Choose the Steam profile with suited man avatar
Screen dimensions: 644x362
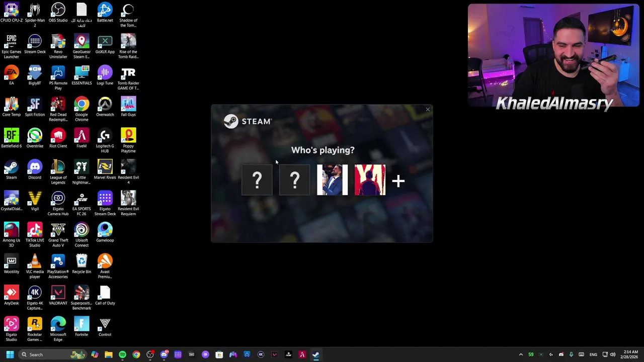(x=332, y=180)
